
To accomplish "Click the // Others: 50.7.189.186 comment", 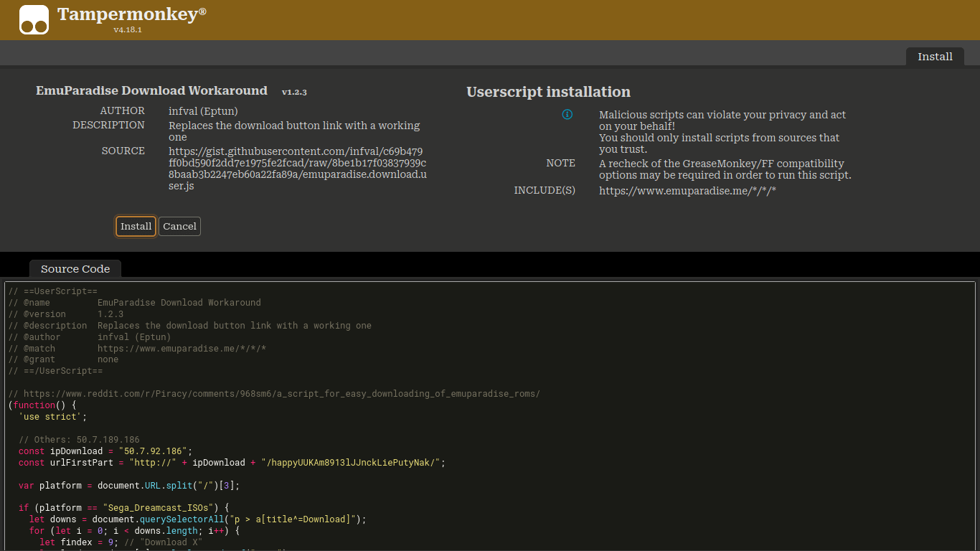I will [x=79, y=440].
